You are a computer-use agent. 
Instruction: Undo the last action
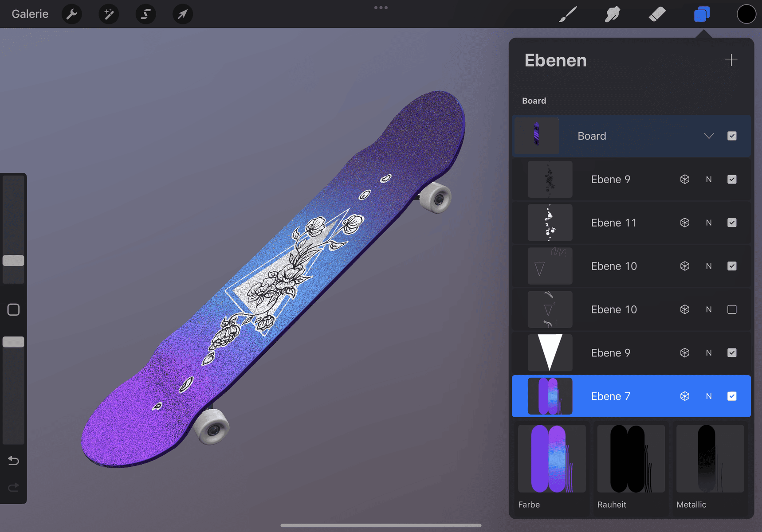(13, 461)
